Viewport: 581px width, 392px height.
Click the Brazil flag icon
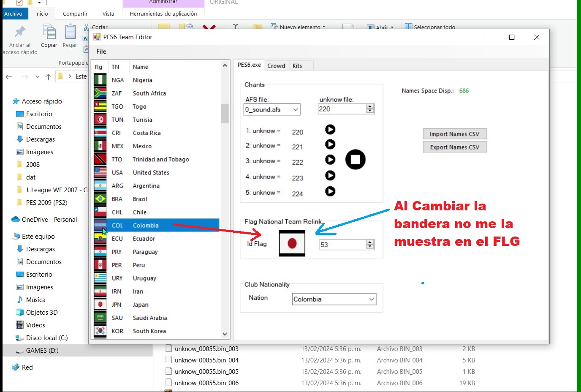(x=100, y=199)
